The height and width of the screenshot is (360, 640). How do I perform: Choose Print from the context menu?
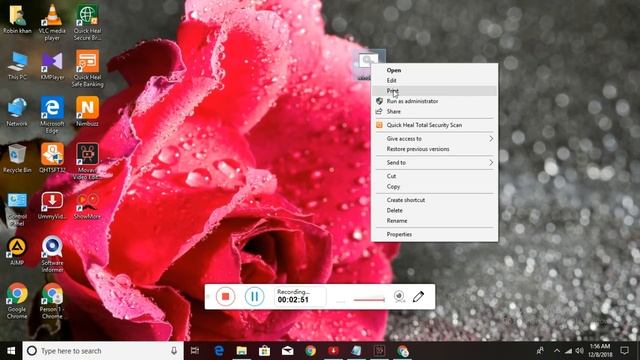(434, 91)
